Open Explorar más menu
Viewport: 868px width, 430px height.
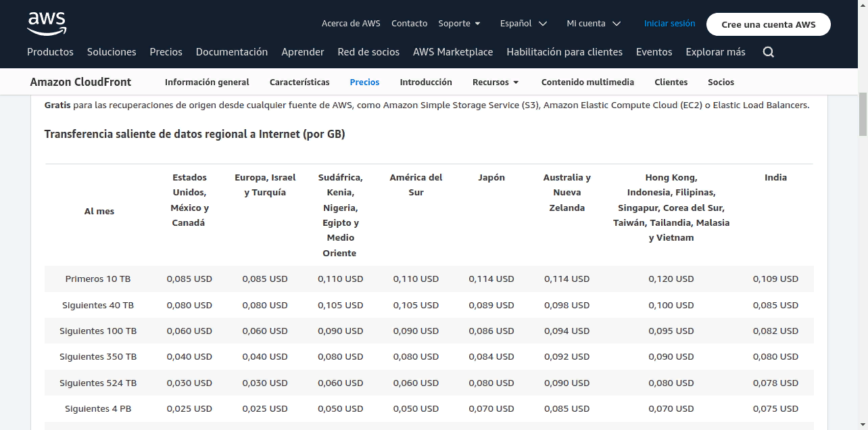(715, 51)
